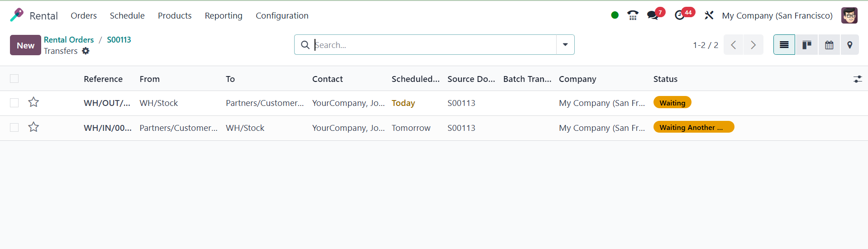Image resolution: width=868 pixels, height=249 pixels.
Task: Switch to Map view
Action: (x=849, y=45)
